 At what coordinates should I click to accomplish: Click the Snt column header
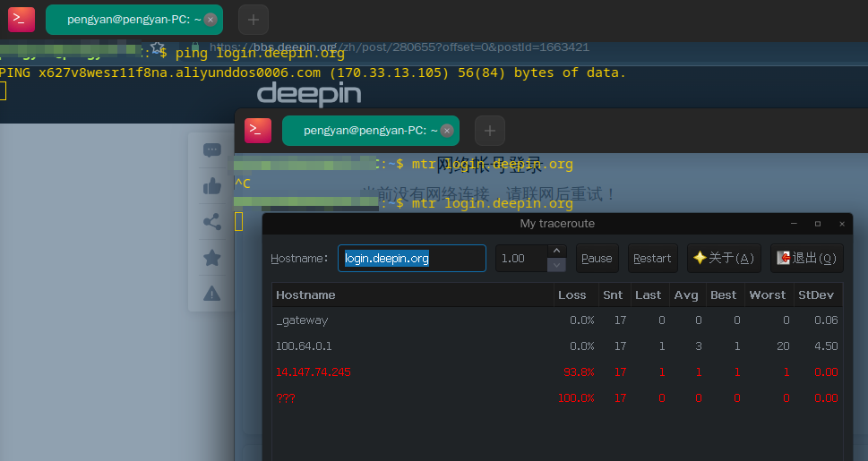(x=614, y=295)
